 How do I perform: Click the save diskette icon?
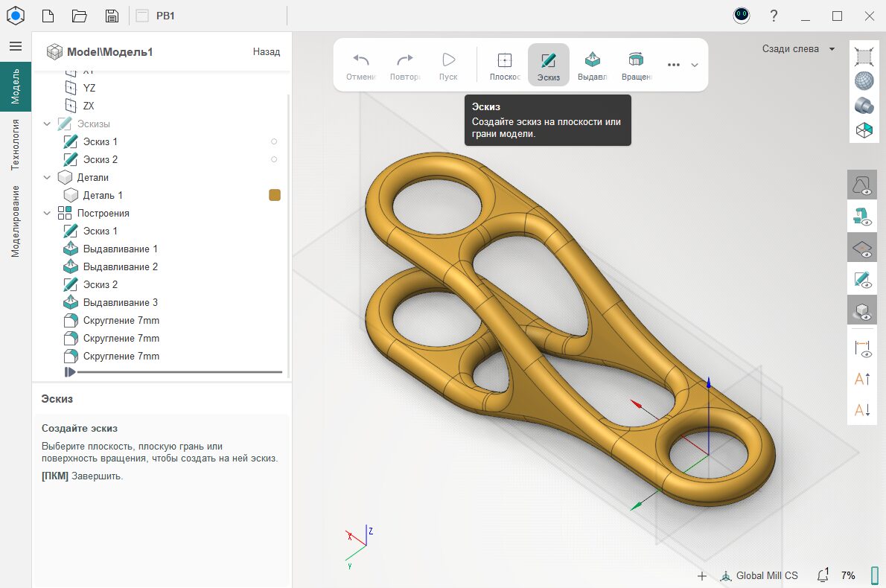112,16
